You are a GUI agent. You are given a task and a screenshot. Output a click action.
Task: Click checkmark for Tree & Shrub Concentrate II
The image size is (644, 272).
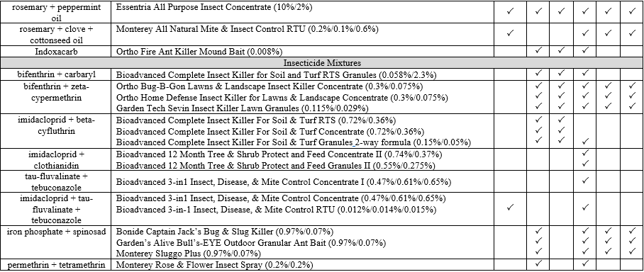pos(586,152)
